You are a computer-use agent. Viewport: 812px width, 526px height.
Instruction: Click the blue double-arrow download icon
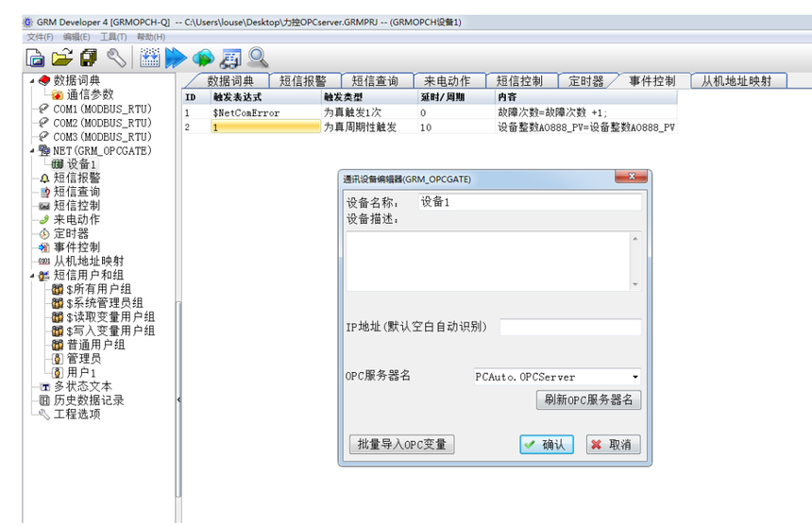176,58
